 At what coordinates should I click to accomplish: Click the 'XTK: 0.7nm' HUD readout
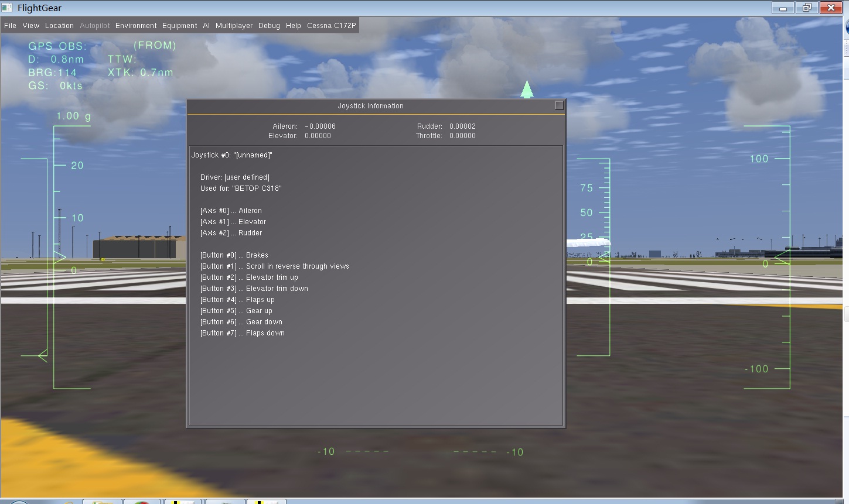(140, 73)
